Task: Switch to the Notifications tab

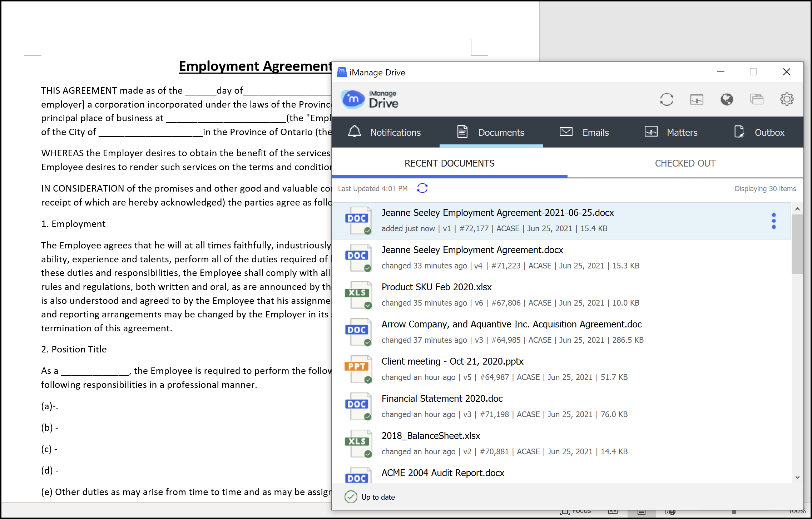Action: pyautogui.click(x=385, y=132)
